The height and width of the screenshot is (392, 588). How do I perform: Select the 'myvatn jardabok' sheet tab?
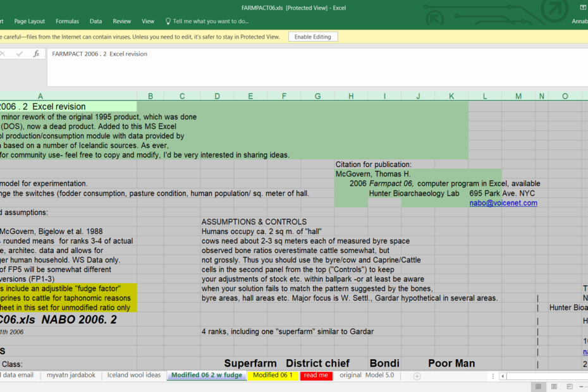71,374
